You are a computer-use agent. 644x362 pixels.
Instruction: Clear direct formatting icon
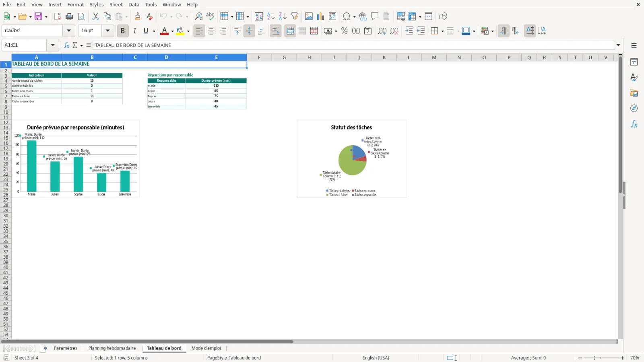tap(149, 16)
